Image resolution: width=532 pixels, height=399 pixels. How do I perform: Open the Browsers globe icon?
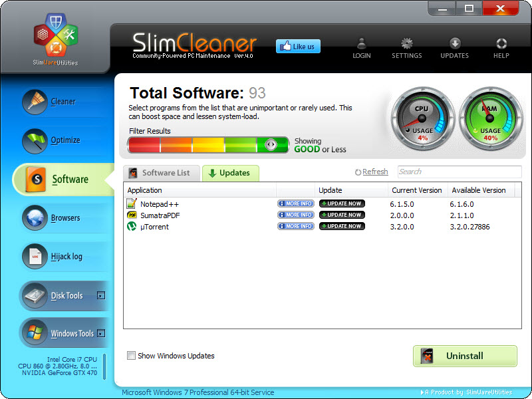pyautogui.click(x=35, y=218)
